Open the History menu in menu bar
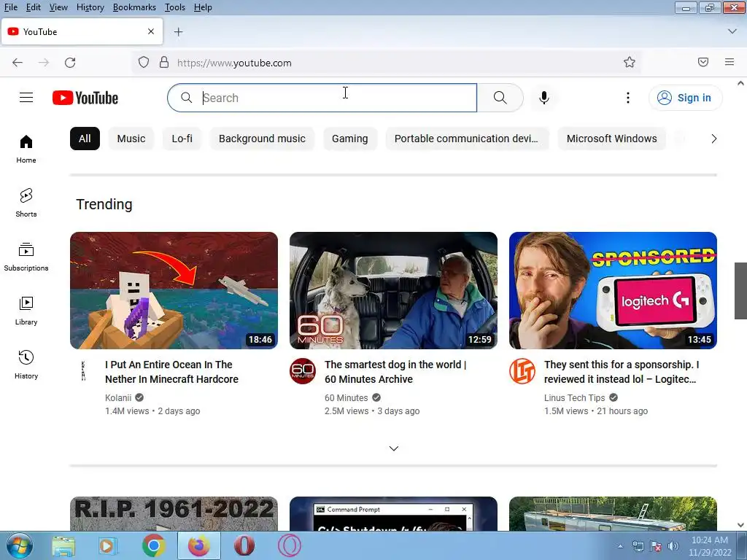Screen dimensions: 747x560 pyautogui.click(x=90, y=7)
